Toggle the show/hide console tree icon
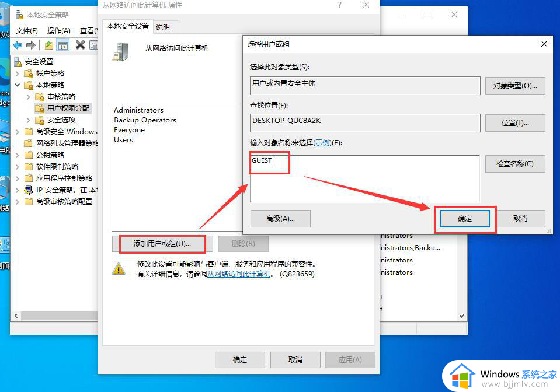This screenshot has height=392, width=560. (x=63, y=45)
